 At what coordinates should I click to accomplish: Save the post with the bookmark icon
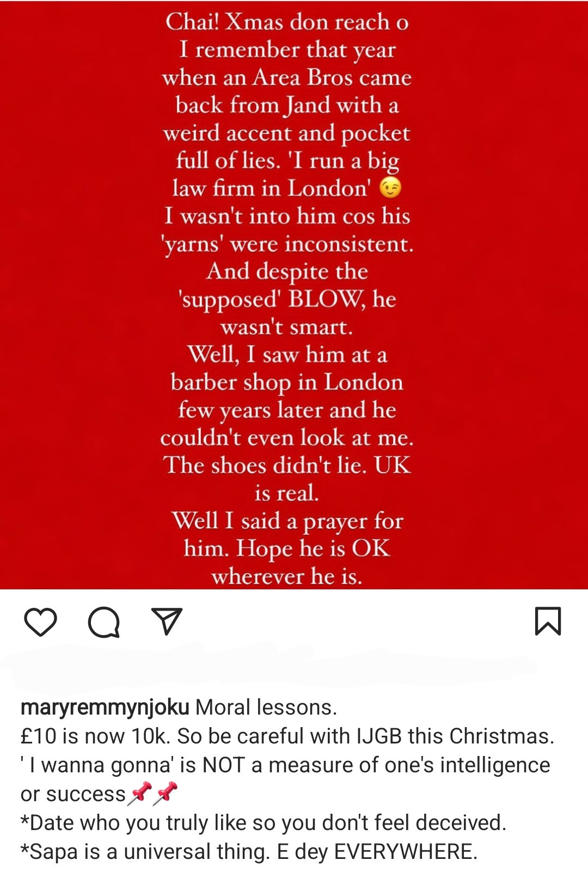tap(548, 621)
